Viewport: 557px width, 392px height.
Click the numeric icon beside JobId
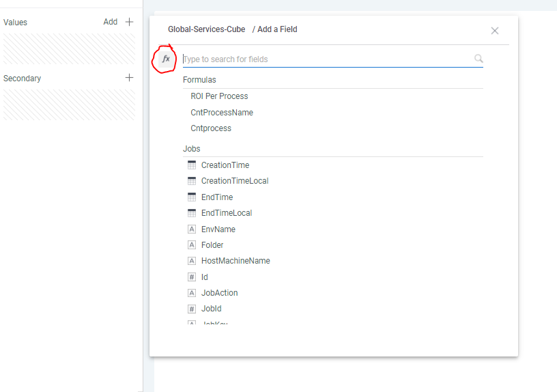192,309
